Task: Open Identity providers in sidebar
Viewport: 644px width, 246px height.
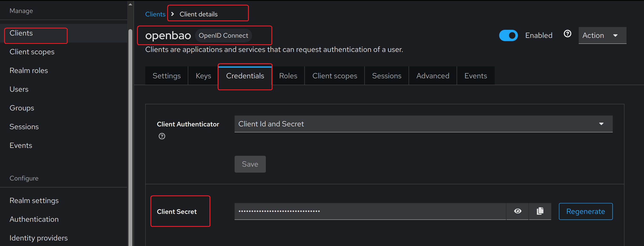Action: (x=38, y=238)
